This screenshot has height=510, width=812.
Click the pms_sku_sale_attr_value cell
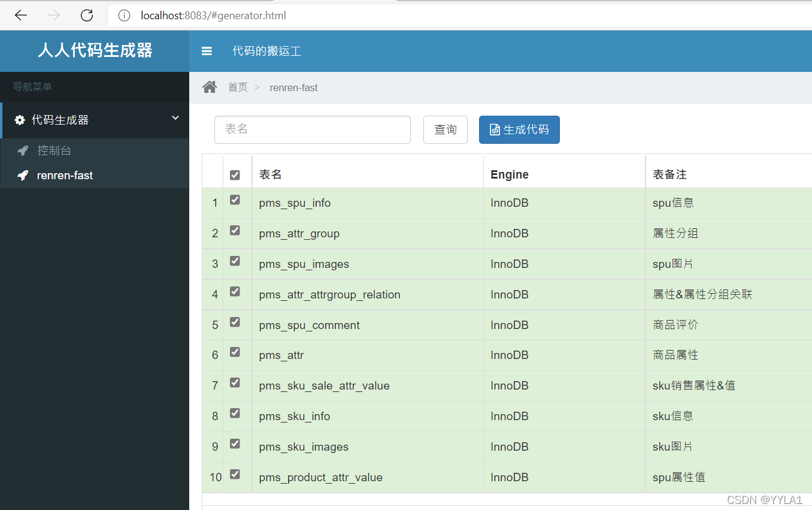tap(368, 386)
